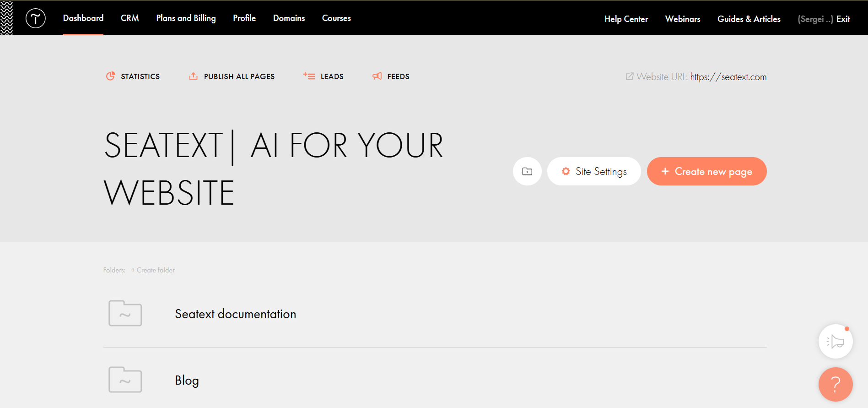Click the Create new page button
This screenshot has width=868, height=408.
(x=707, y=171)
